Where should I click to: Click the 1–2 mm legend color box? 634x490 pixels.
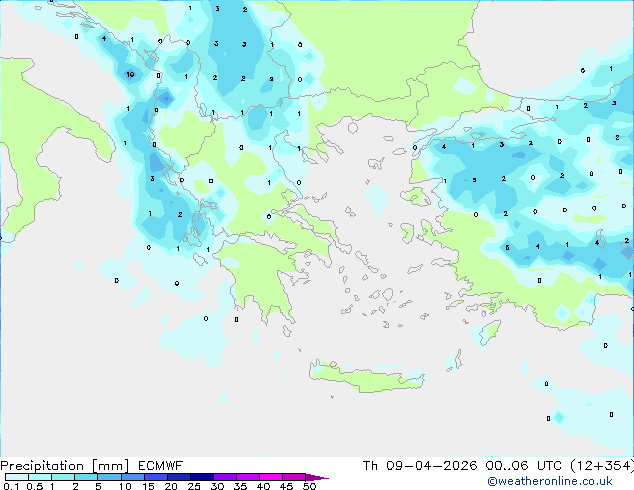tap(63, 477)
